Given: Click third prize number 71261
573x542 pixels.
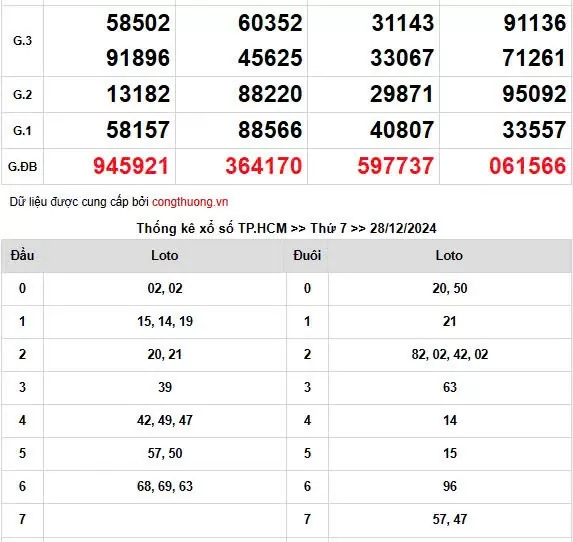Looking at the screenshot, I should tap(534, 58).
